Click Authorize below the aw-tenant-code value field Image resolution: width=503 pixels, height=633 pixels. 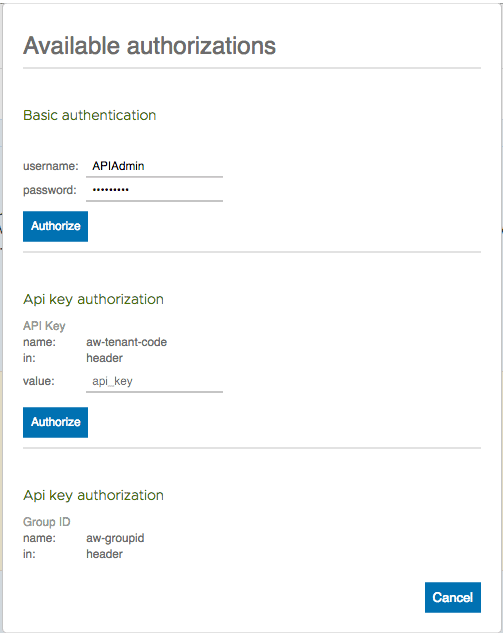tap(55, 422)
